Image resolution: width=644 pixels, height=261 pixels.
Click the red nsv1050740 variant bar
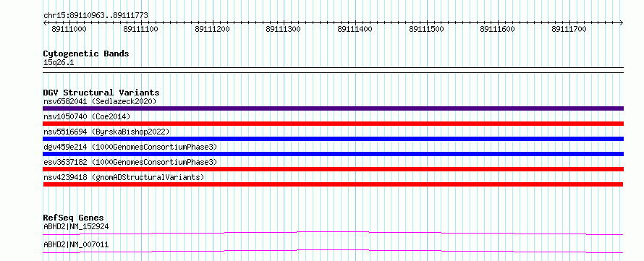point(333,124)
